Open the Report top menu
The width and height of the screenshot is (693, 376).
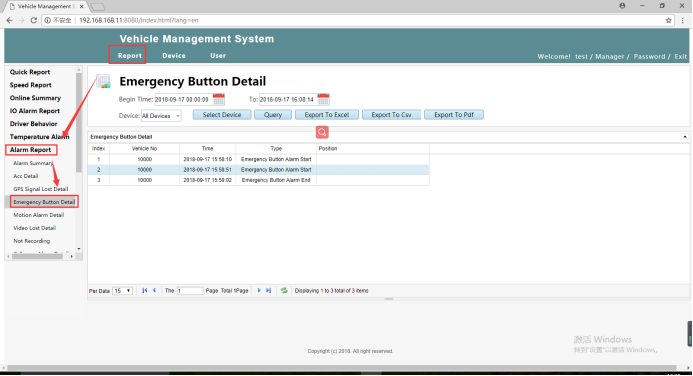click(129, 56)
